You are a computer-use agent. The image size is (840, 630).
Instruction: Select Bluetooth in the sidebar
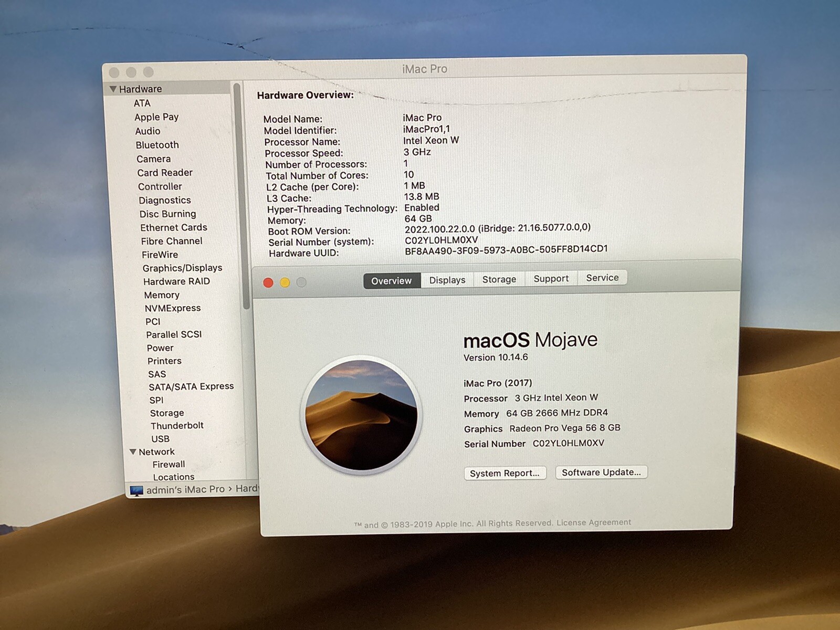point(157,145)
